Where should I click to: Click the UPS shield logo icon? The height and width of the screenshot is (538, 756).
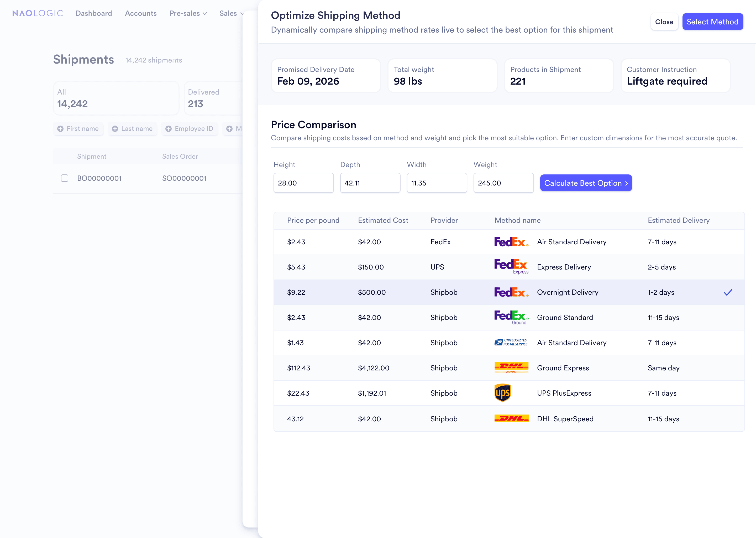point(502,393)
